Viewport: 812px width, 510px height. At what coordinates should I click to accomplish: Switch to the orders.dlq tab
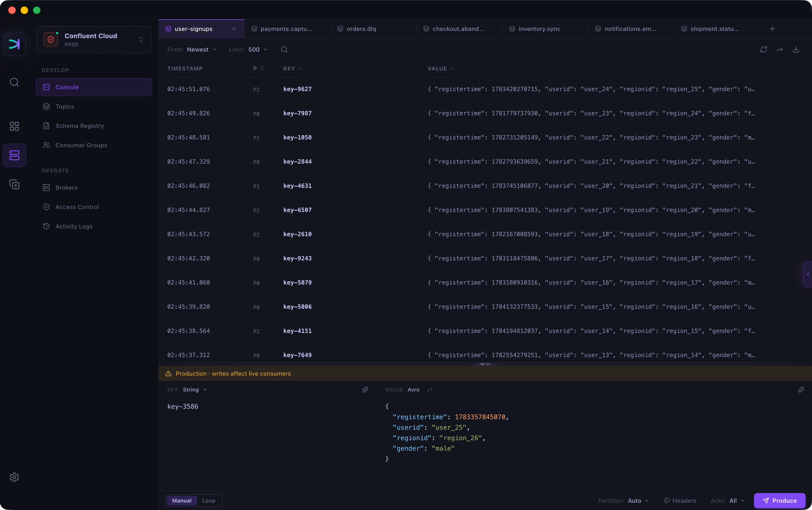(x=373, y=29)
